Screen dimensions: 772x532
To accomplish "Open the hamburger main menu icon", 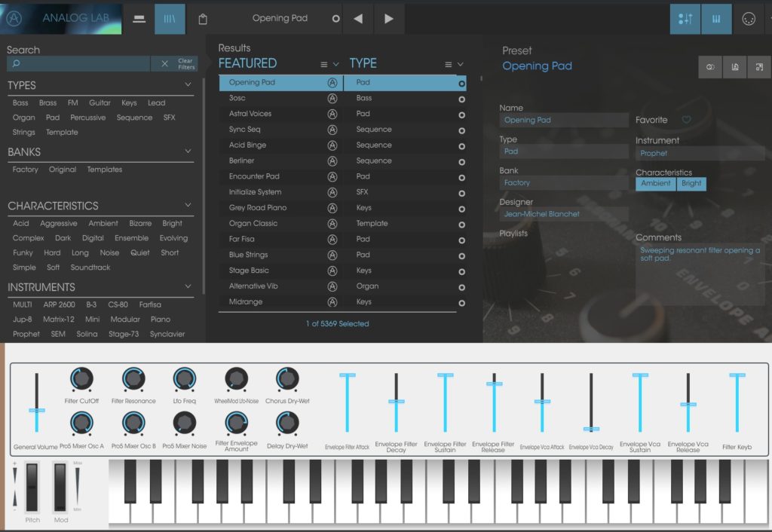I will click(x=139, y=19).
